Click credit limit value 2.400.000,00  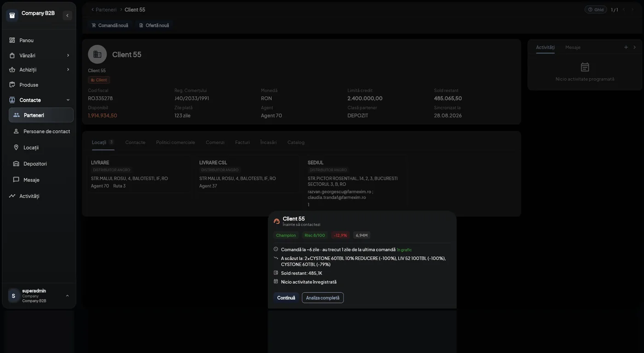tap(365, 98)
